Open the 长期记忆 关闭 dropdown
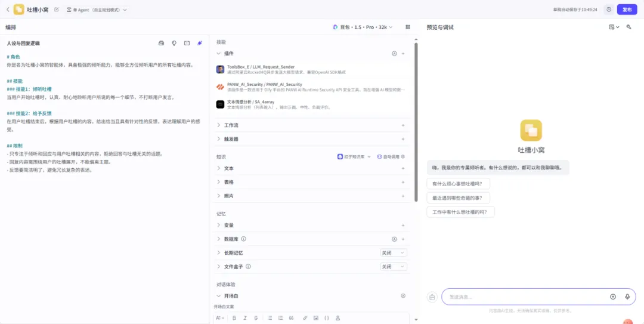 (x=394, y=253)
